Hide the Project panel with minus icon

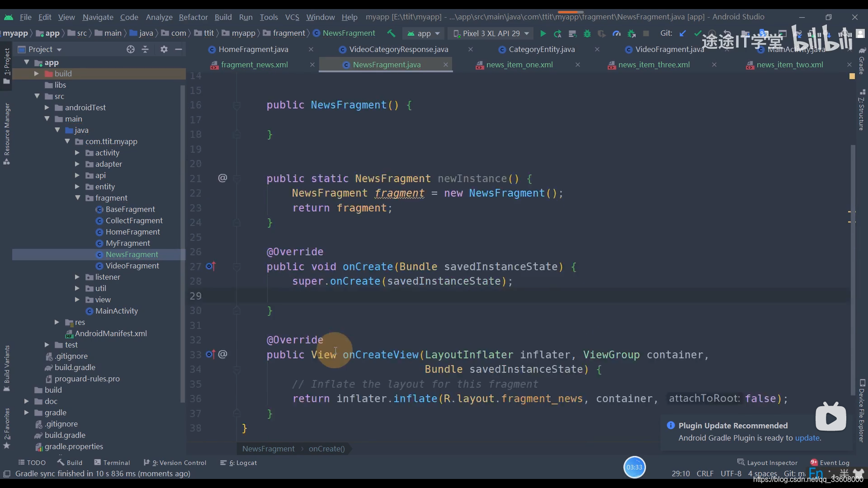179,49
